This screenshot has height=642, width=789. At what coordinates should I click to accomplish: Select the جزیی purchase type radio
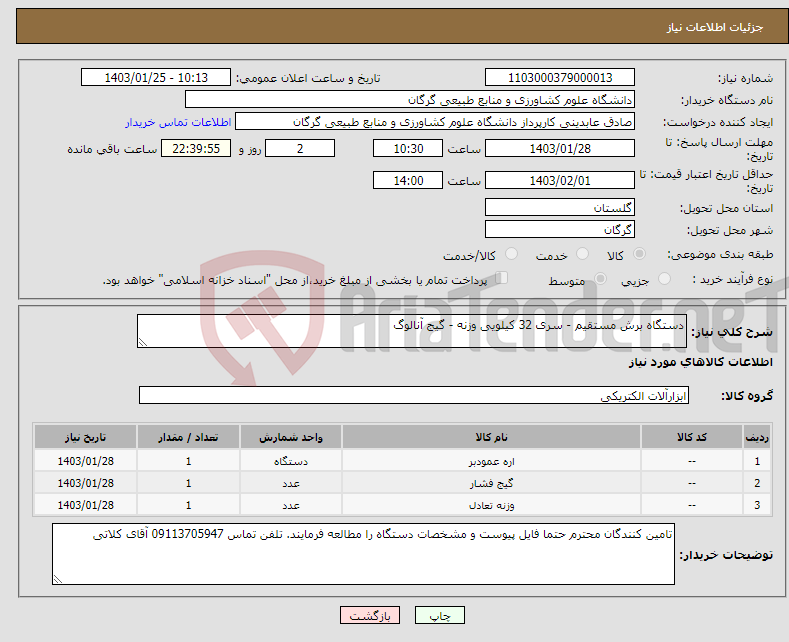664,279
